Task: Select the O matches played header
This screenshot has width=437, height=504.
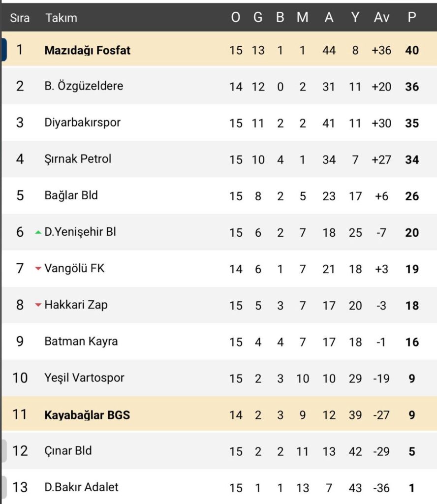Action: coord(236,17)
